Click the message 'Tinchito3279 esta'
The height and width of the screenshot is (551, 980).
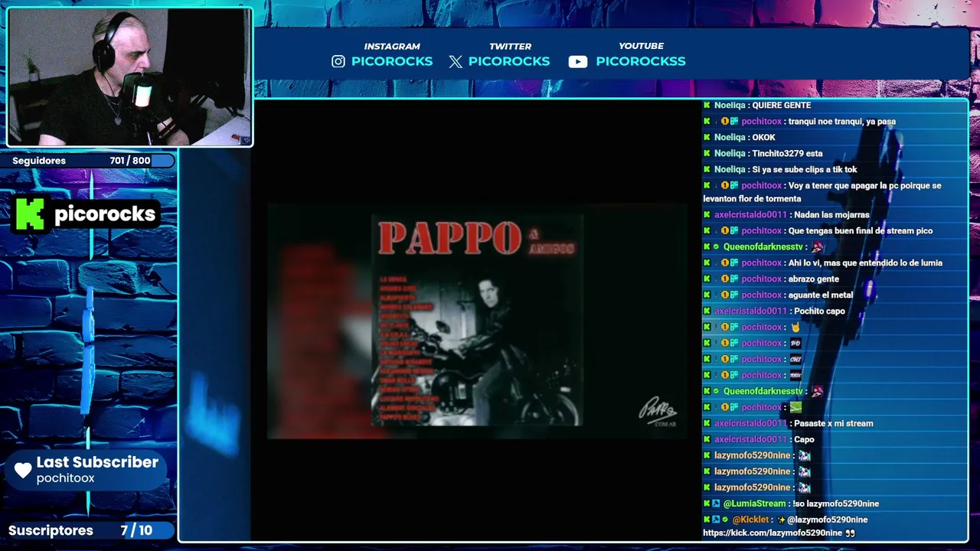(x=787, y=153)
